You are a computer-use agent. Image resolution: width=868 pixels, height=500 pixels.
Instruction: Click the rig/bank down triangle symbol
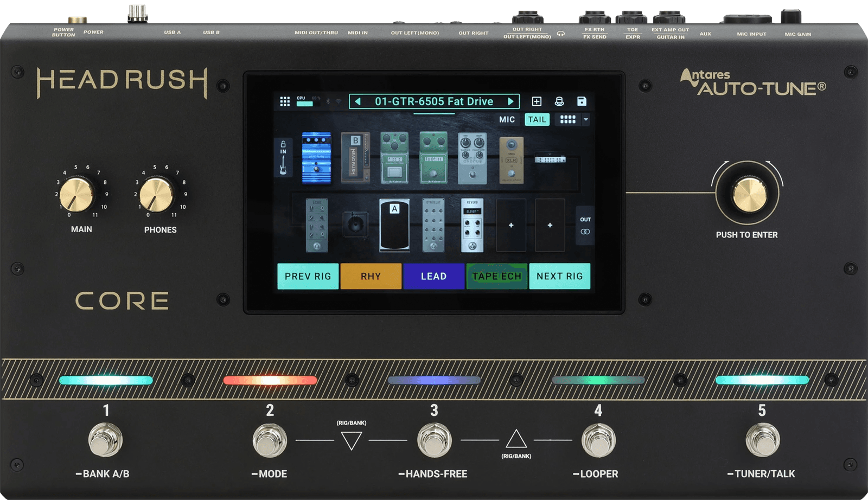coord(352,440)
